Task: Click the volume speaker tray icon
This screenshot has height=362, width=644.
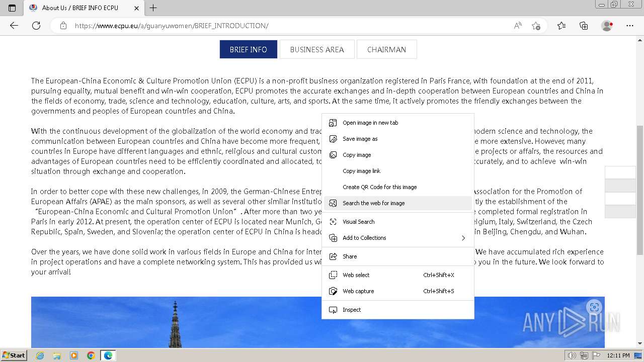Action: click(572, 355)
